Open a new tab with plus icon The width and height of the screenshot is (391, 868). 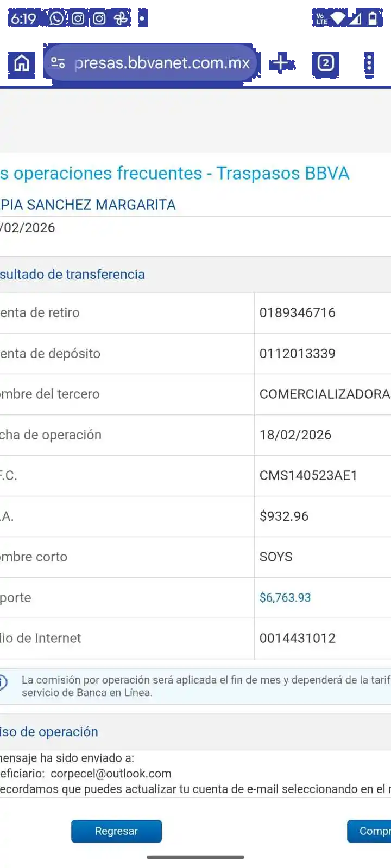tap(280, 63)
